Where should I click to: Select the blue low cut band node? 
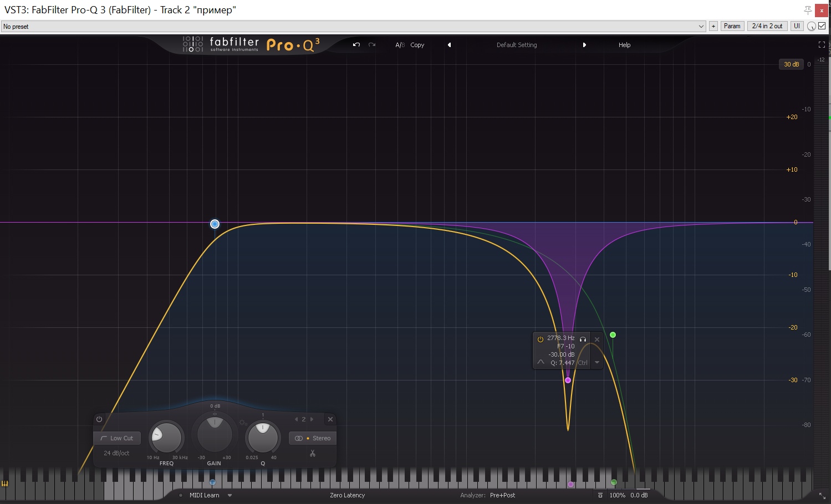pyautogui.click(x=215, y=224)
